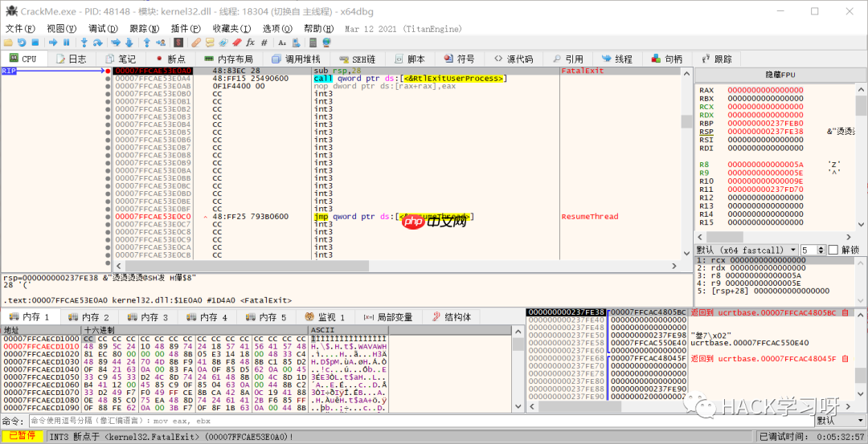Screen dimensions: 868x444
Task: Click the Step Over toolbar icon
Action: pyautogui.click(x=98, y=42)
